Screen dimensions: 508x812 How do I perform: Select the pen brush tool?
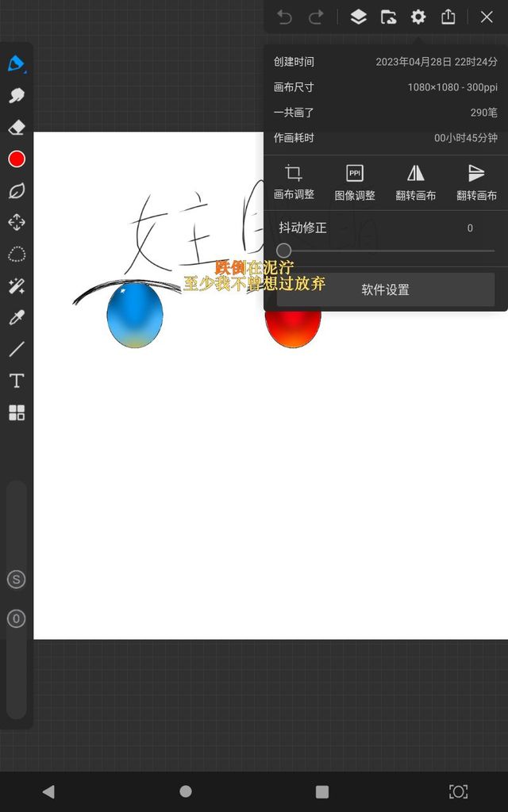point(17,64)
